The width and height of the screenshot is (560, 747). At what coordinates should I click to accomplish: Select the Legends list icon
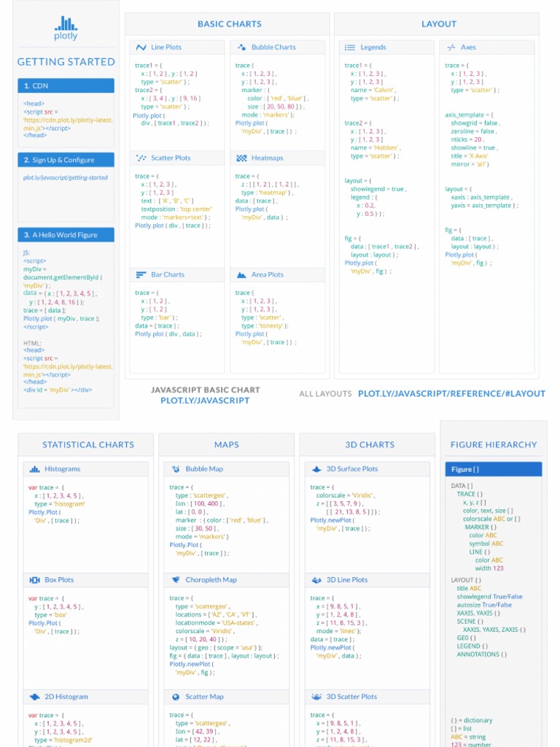350,47
